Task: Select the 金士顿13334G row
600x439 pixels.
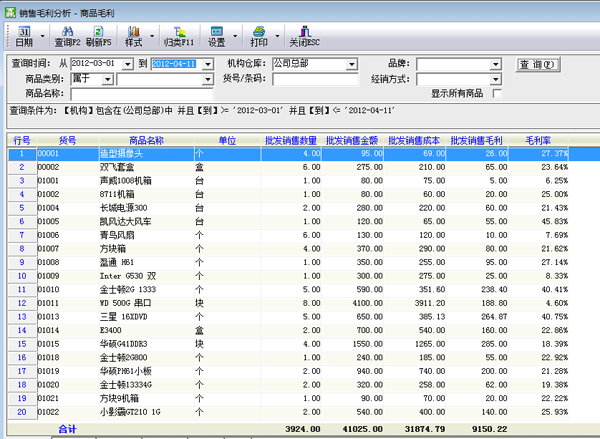Action: click(x=288, y=385)
